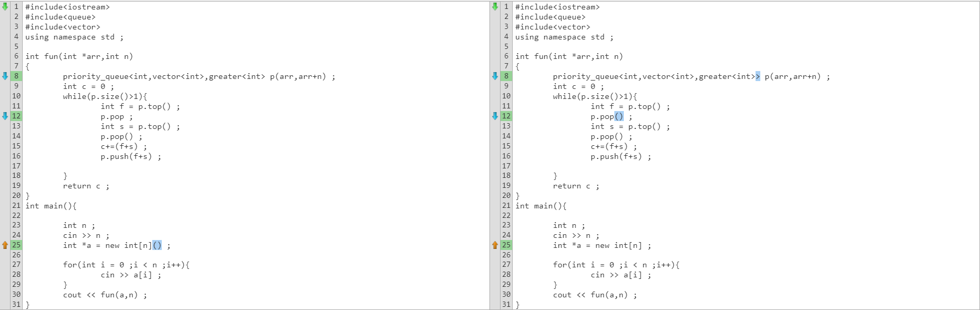Viewport: 980px width, 310px height.
Task: Click line number 20 in left pane gutter
Action: (x=16, y=195)
